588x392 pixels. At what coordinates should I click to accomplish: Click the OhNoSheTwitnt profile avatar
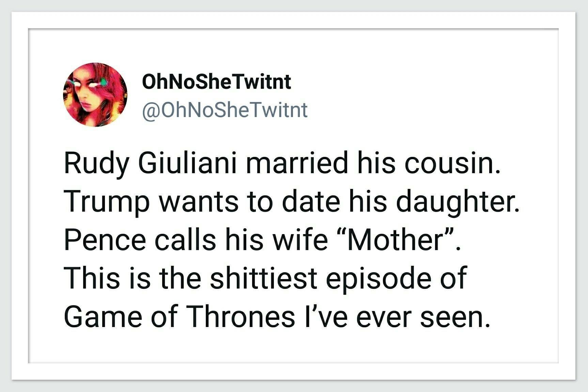pos(95,95)
